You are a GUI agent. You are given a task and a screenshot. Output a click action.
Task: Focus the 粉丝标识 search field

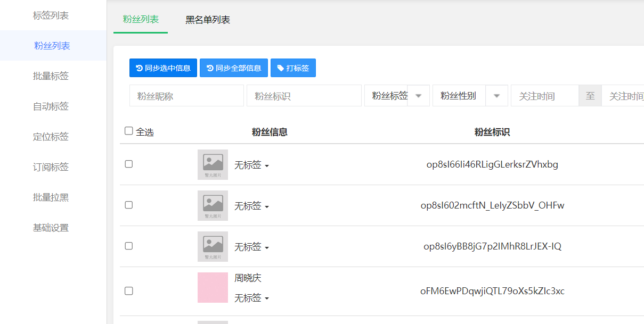pos(304,96)
